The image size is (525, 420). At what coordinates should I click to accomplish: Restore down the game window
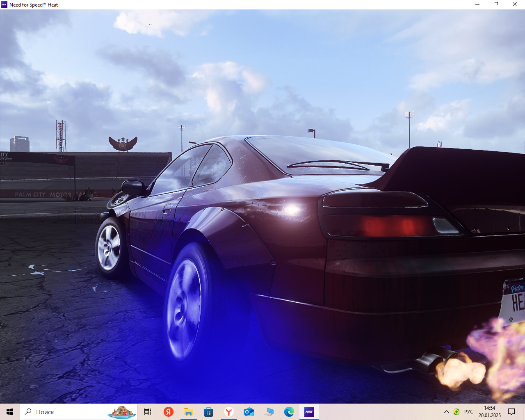496,5
